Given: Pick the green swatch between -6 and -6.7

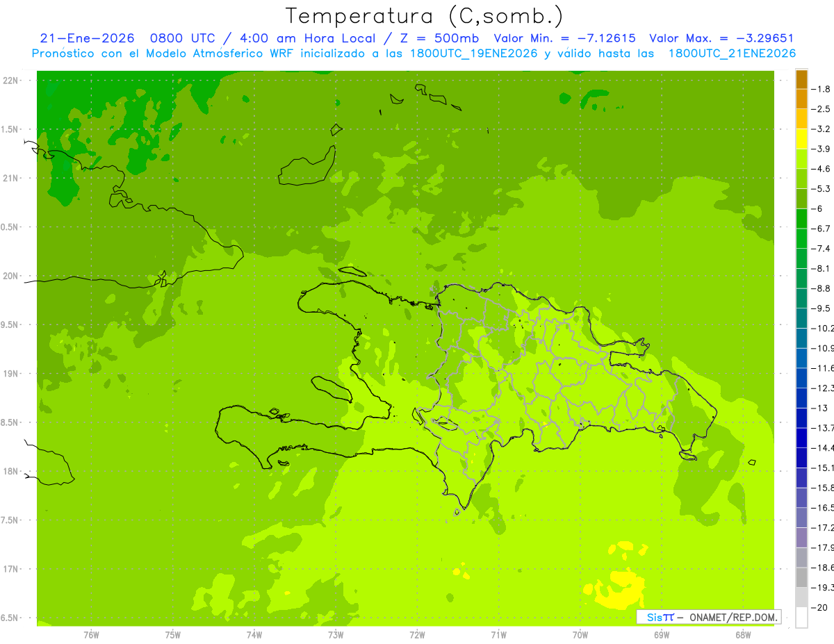Looking at the screenshot, I should (x=801, y=219).
